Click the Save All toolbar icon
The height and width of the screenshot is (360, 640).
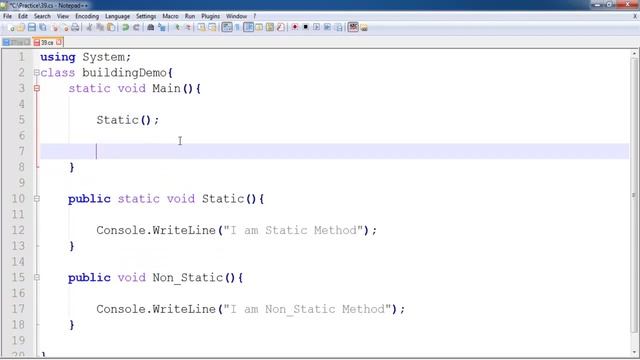click(42, 27)
